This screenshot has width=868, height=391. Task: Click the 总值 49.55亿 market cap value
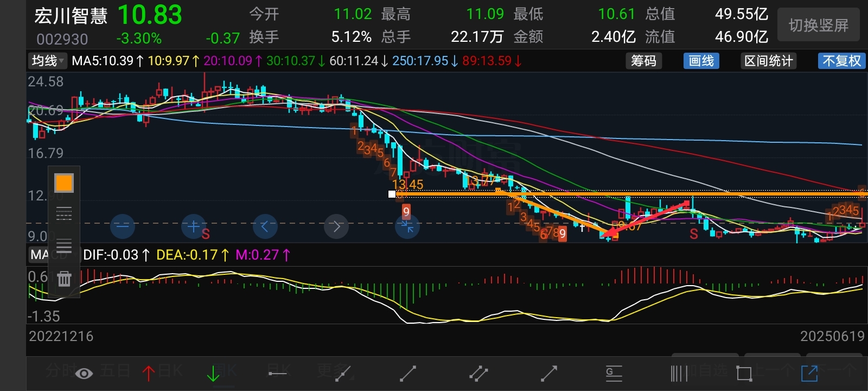point(741,14)
